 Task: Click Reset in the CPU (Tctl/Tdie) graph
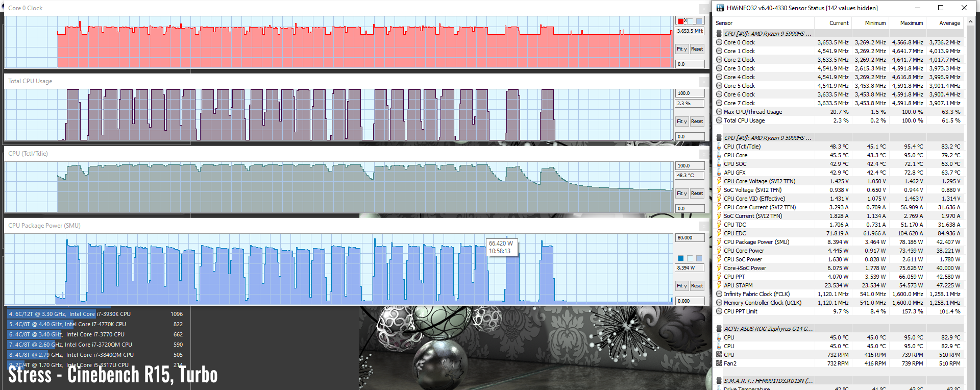point(697,193)
